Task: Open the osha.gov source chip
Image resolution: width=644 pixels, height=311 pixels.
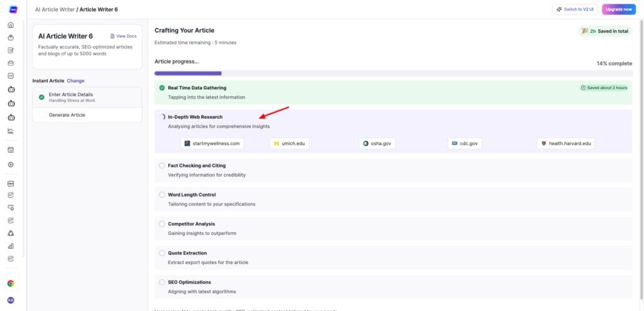Action: point(377,144)
